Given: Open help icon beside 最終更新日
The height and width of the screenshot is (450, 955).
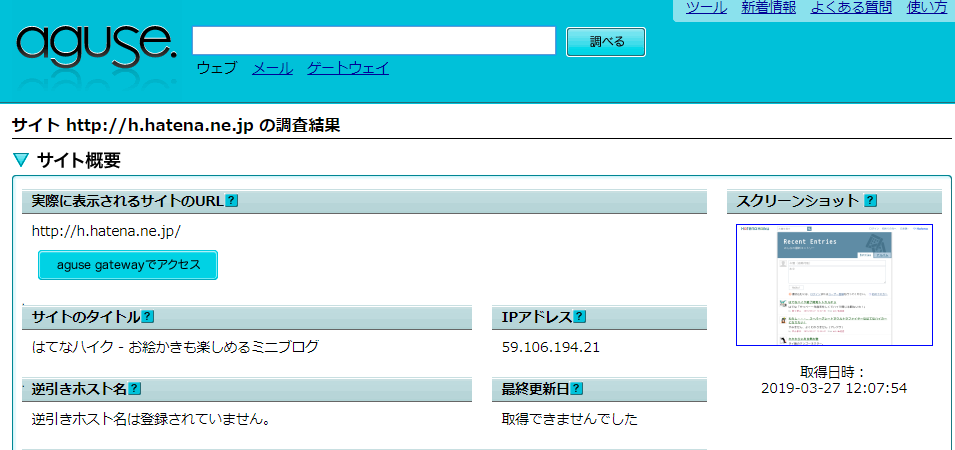Looking at the screenshot, I should [577, 389].
